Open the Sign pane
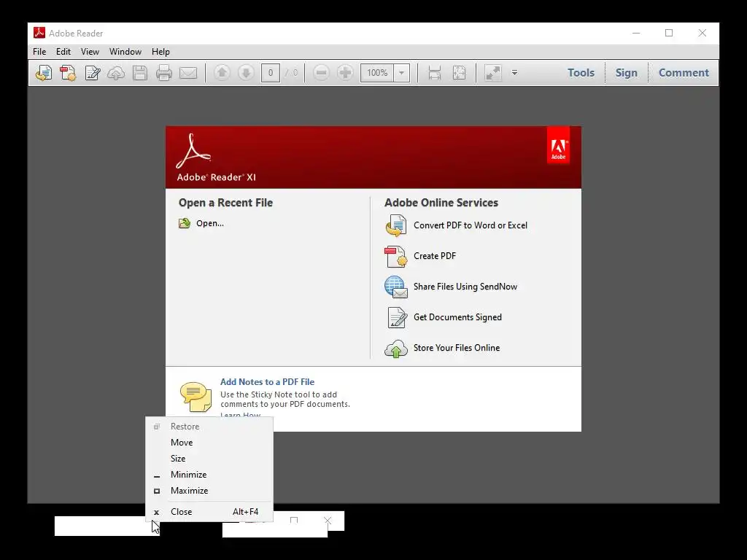This screenshot has width=747, height=560. [626, 73]
